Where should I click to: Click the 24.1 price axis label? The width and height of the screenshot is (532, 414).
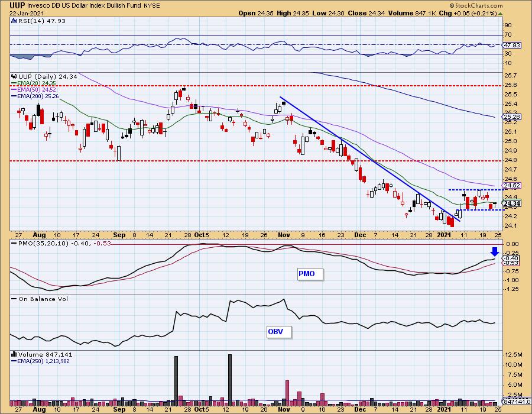[x=510, y=226]
